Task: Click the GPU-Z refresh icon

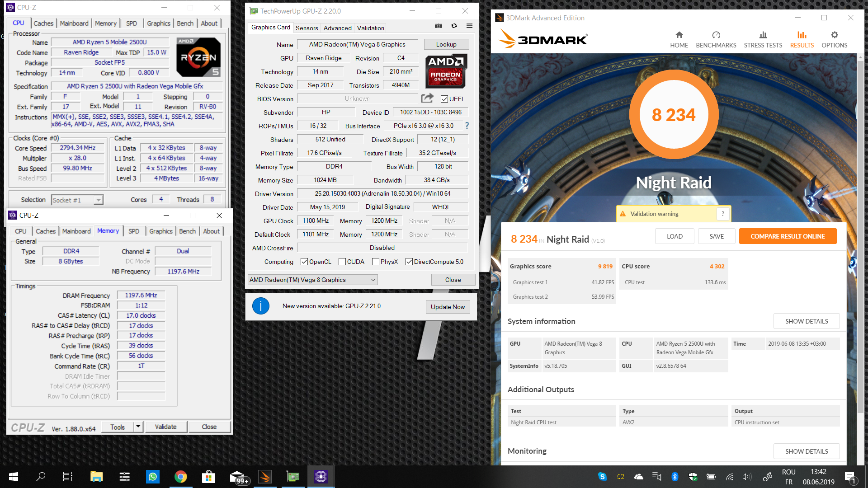Action: (x=454, y=26)
